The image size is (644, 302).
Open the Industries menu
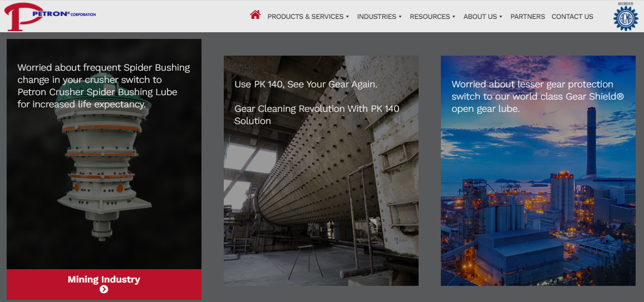[379, 17]
